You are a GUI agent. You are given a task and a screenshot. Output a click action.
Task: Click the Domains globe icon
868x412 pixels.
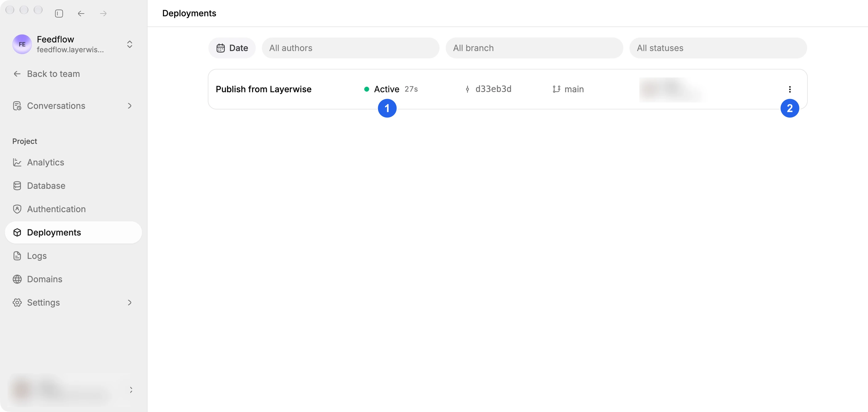click(17, 279)
